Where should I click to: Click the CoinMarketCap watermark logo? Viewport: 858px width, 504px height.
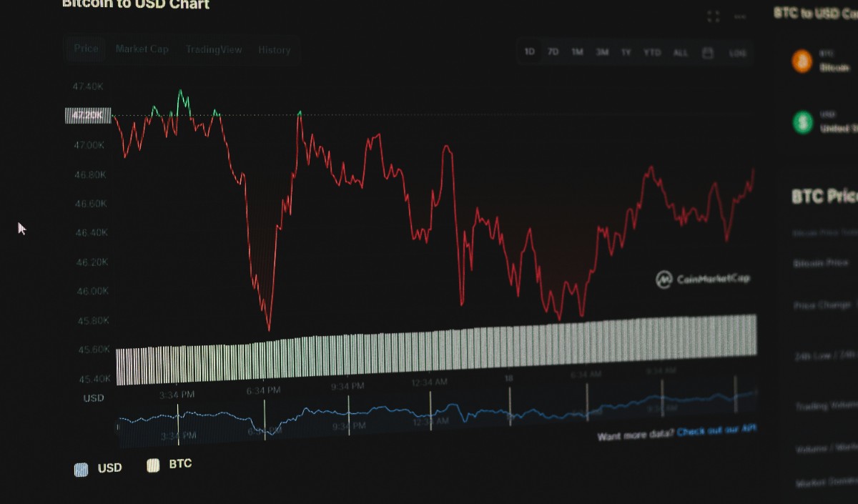point(703,279)
